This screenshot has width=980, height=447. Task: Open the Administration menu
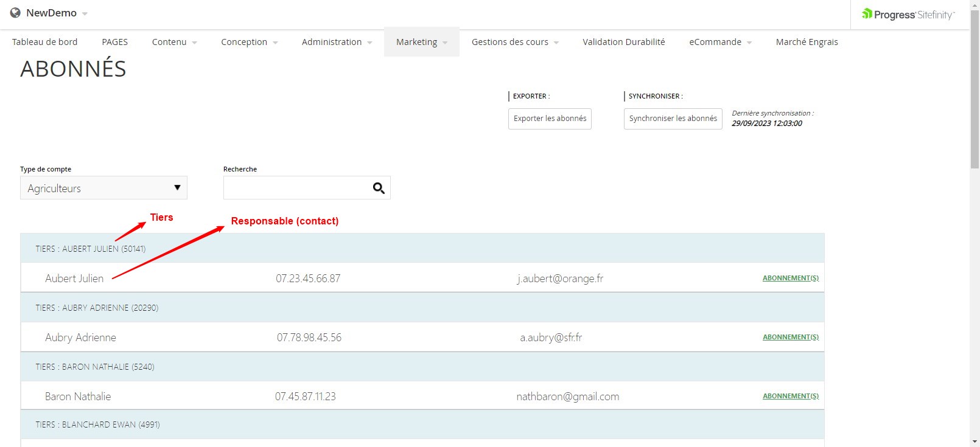click(337, 42)
